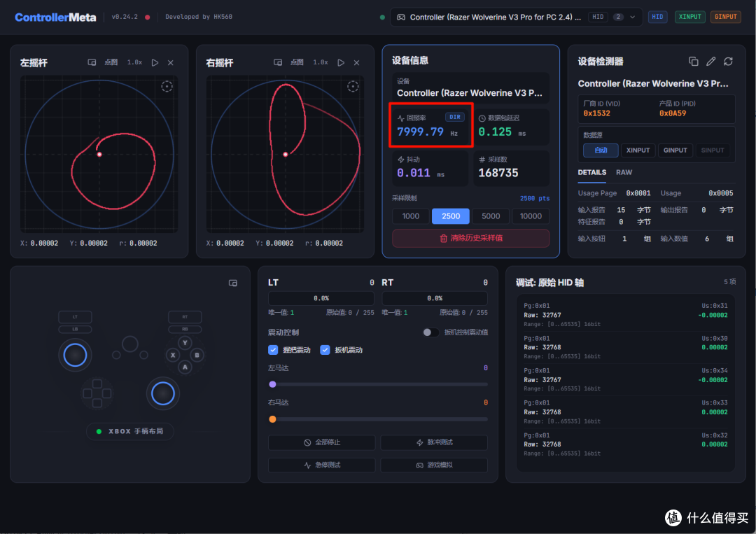Click the gamepad icon in the device selector
The width and height of the screenshot is (756, 534).
tap(400, 17)
